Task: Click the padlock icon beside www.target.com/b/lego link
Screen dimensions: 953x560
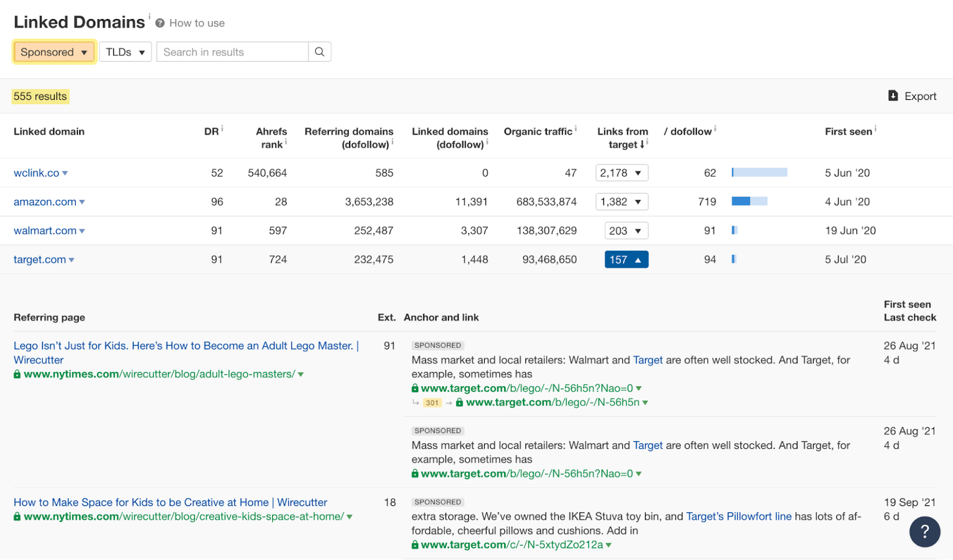Action: (413, 388)
